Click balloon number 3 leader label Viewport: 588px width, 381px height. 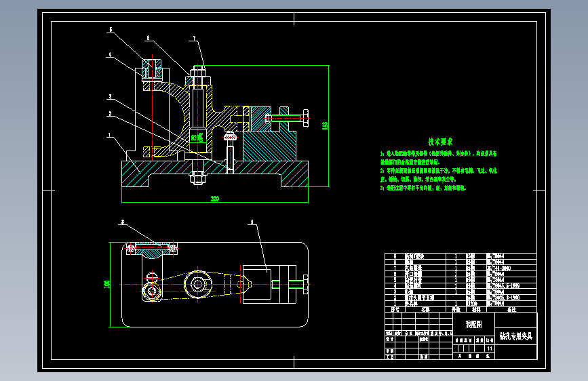click(110, 96)
